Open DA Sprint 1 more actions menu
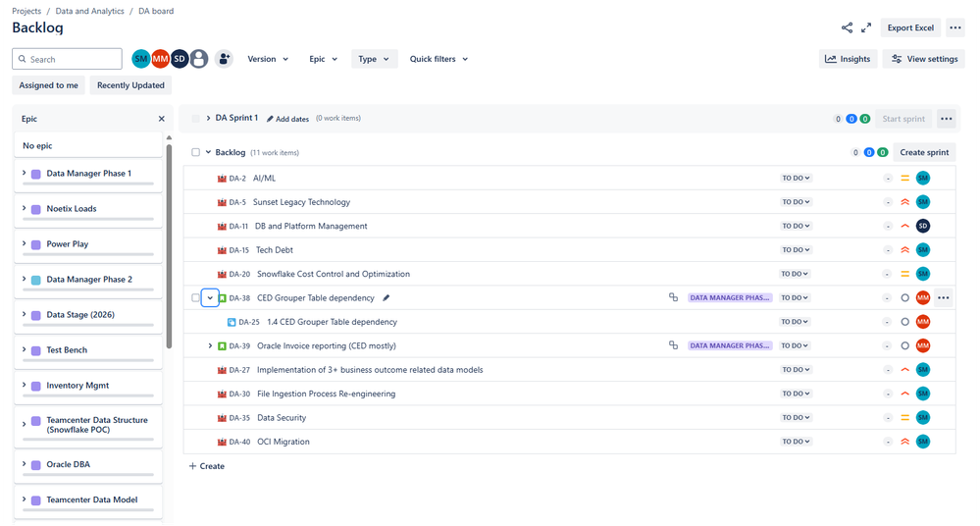Image resolution: width=980 pixels, height=526 pixels. pyautogui.click(x=947, y=119)
